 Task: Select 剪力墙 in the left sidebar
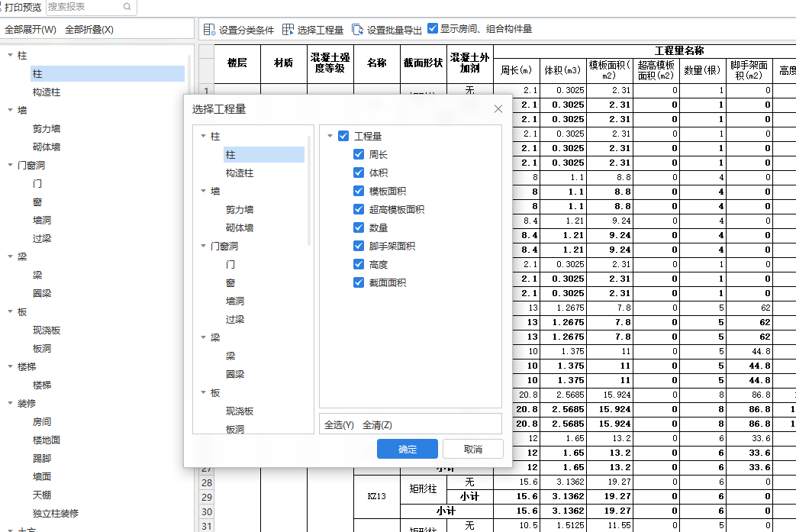[47, 129]
